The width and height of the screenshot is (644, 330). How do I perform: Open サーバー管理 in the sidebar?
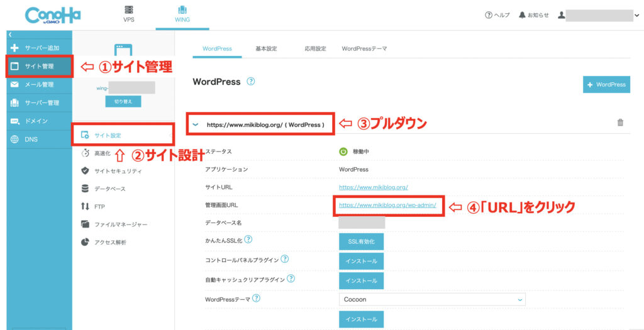tap(40, 102)
